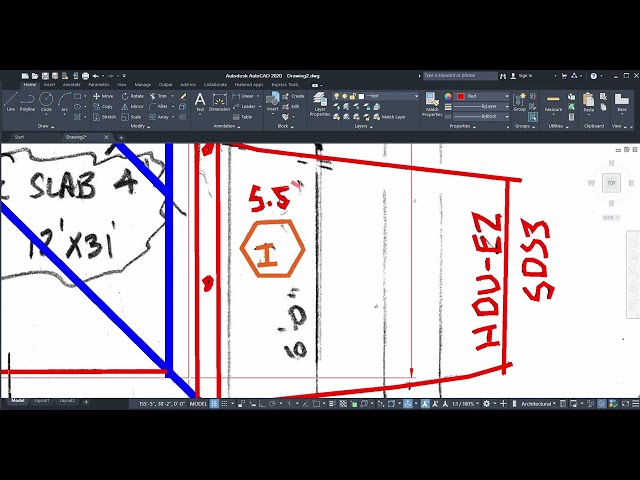Image resolution: width=640 pixels, height=480 pixels.
Task: Click the Base view button
Action: [x=622, y=102]
